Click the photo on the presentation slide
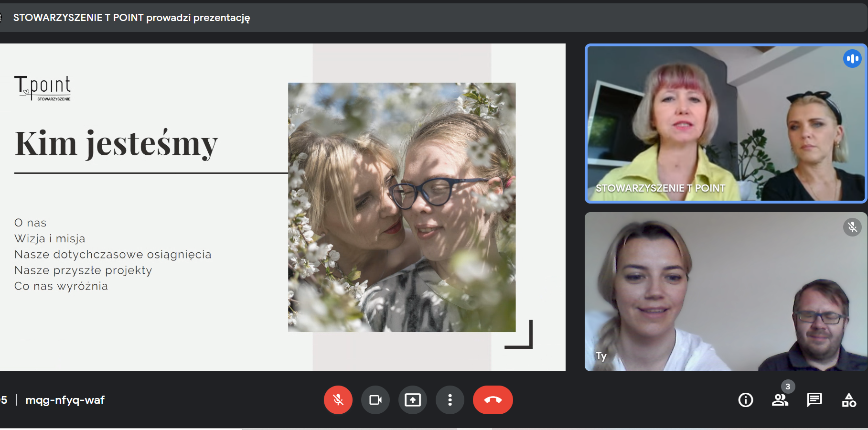 (402, 207)
